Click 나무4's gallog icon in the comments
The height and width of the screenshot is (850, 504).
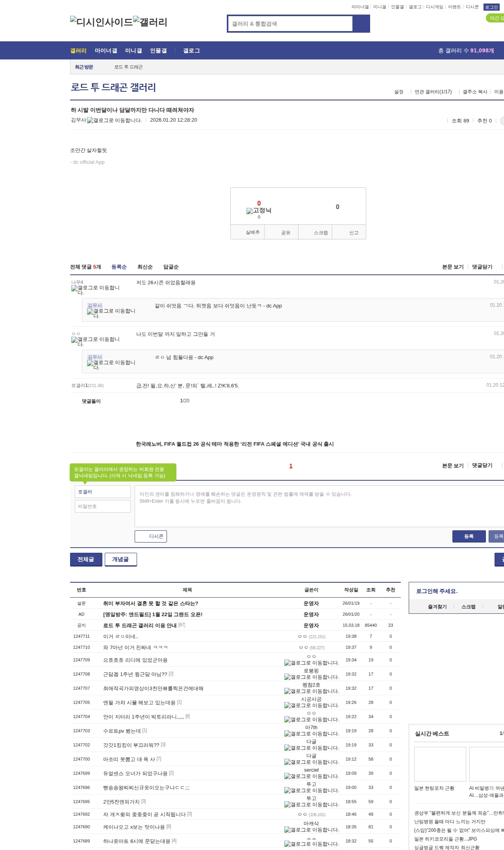(74, 288)
